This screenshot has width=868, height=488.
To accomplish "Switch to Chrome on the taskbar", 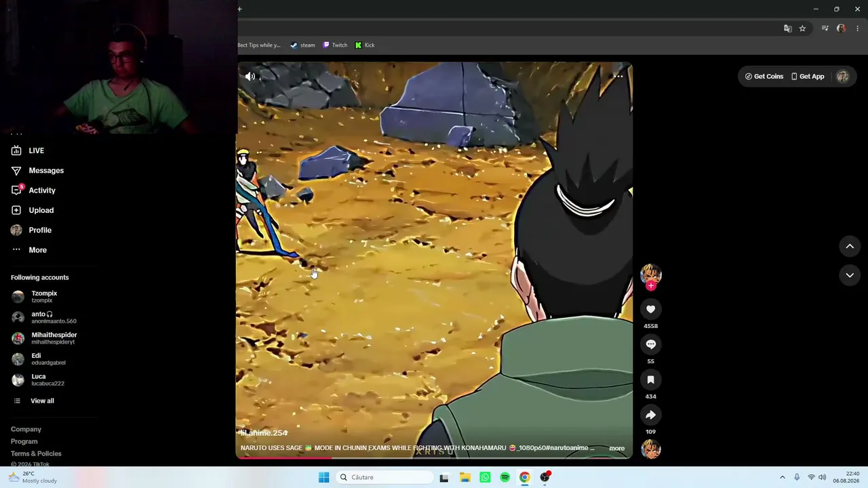I will pos(524,477).
